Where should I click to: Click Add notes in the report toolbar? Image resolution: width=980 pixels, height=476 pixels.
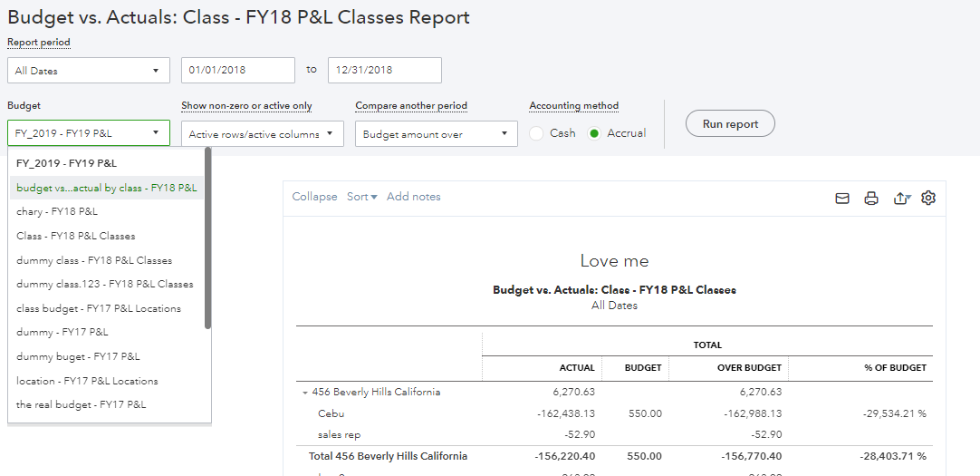tap(413, 197)
